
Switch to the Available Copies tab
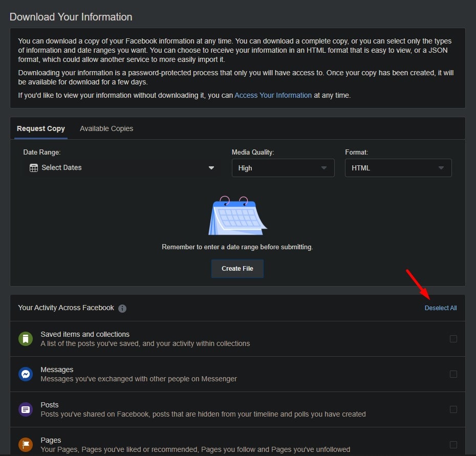(x=106, y=128)
